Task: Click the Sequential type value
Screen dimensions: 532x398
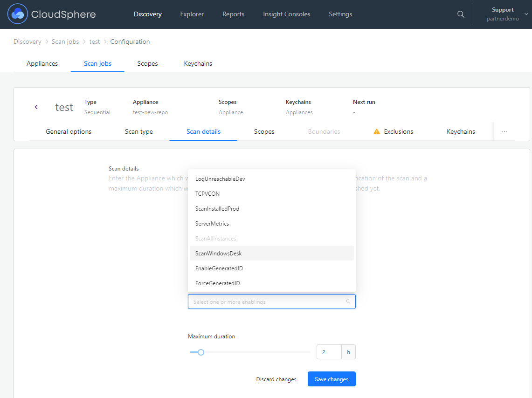Action: point(97,112)
